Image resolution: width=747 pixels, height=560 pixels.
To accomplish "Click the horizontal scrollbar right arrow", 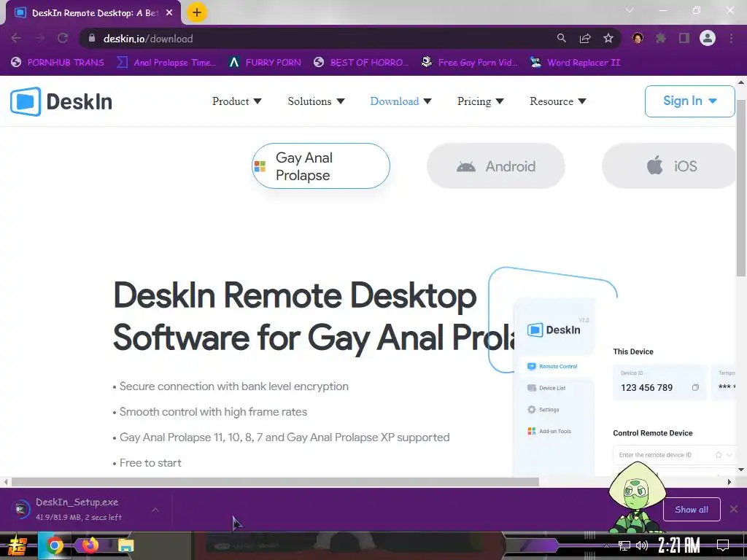I will click(729, 482).
